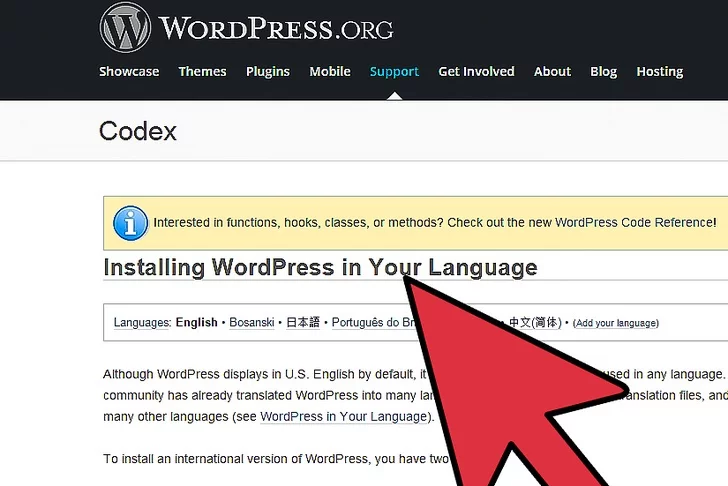728x486 pixels.
Task: Switch to the 日本語 language version
Action: (x=303, y=323)
